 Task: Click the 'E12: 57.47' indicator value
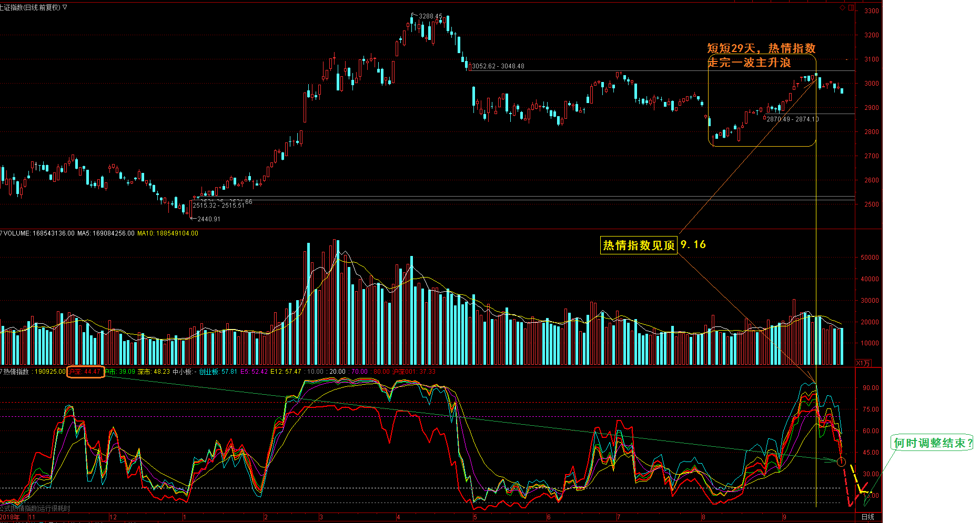[x=286, y=372]
